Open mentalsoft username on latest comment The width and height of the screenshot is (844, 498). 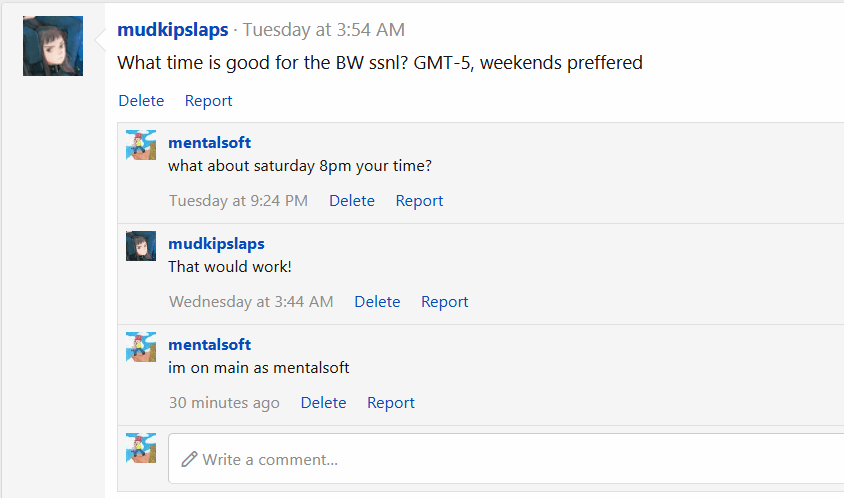[x=209, y=345]
